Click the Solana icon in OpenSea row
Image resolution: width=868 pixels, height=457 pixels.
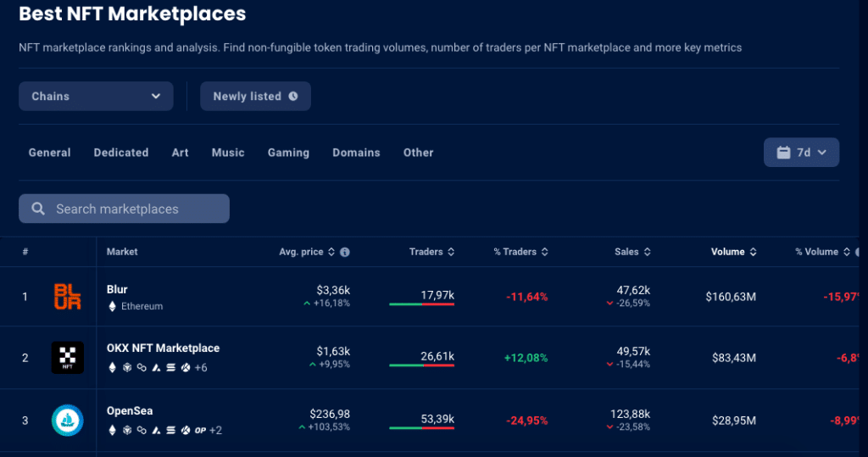coord(171,430)
